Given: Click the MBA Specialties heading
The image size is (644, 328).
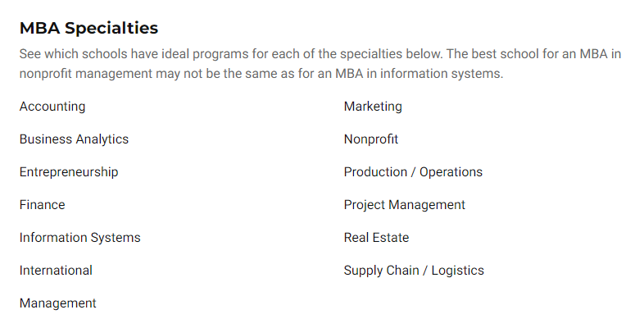Looking at the screenshot, I should tap(88, 28).
